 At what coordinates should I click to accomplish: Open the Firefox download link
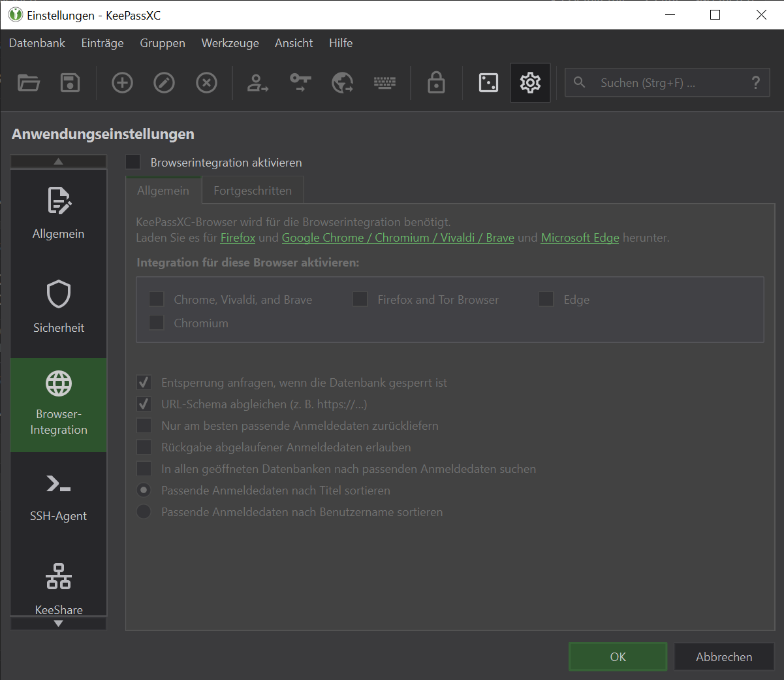[238, 238]
